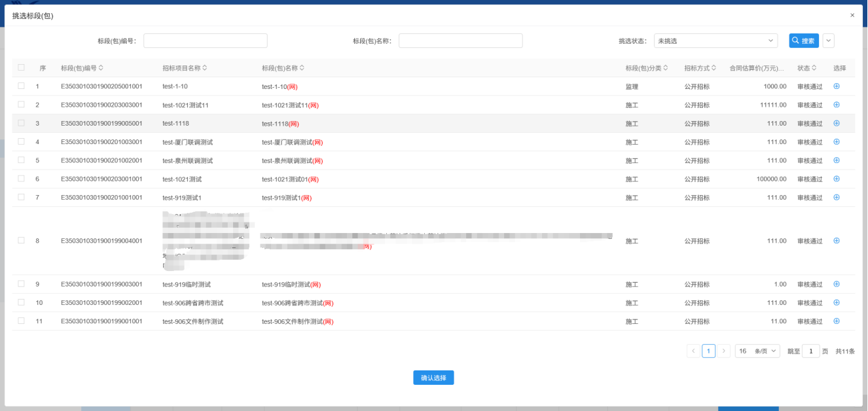868x411 pixels.
Task: Click plus icon for test-919临时测试 row
Action: 836,284
